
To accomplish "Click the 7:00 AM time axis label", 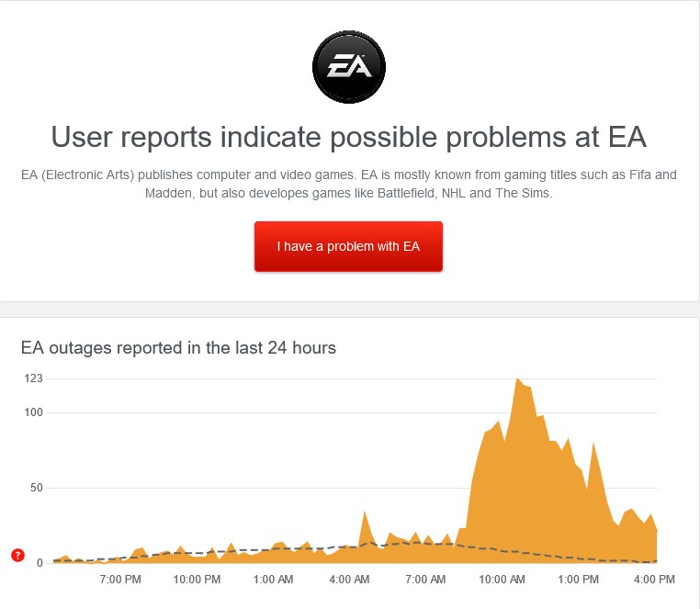I will click(425, 580).
